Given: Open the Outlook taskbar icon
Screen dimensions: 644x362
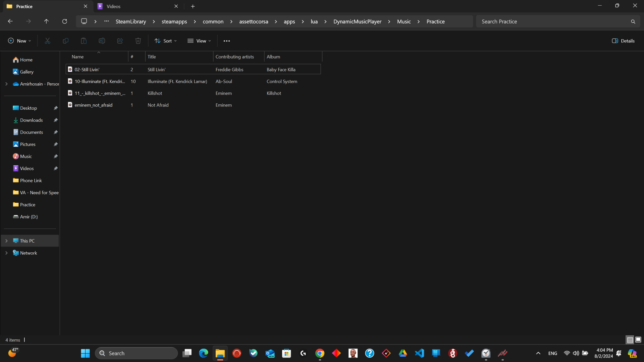Looking at the screenshot, I should pyautogui.click(x=270, y=353).
